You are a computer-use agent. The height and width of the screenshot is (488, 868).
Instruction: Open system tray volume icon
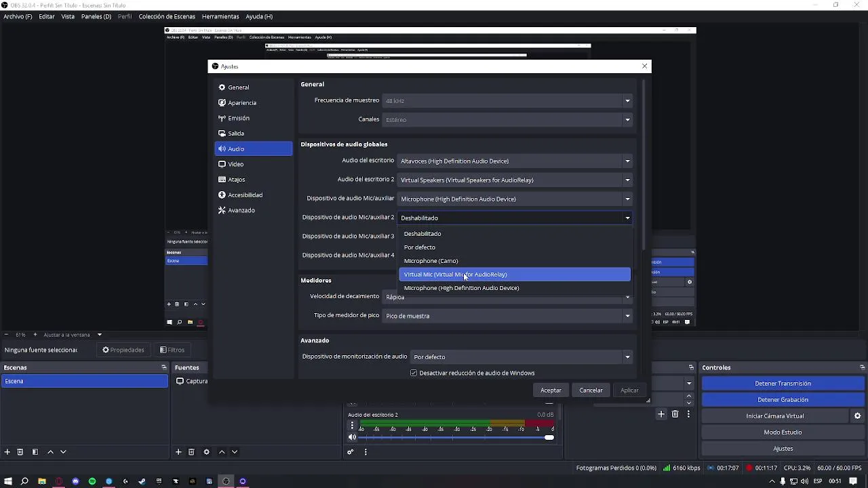pyautogui.click(x=804, y=481)
